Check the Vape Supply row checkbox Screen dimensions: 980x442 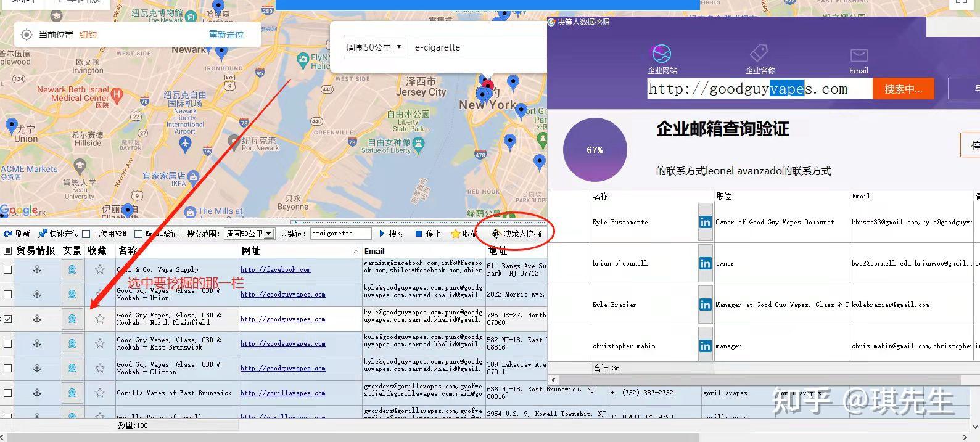coord(7,269)
